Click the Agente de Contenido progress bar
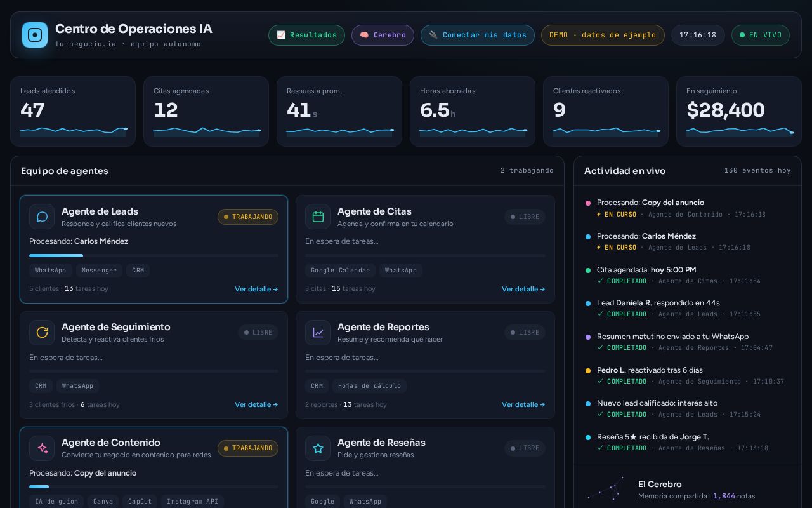This screenshot has height=508, width=812. tap(154, 486)
